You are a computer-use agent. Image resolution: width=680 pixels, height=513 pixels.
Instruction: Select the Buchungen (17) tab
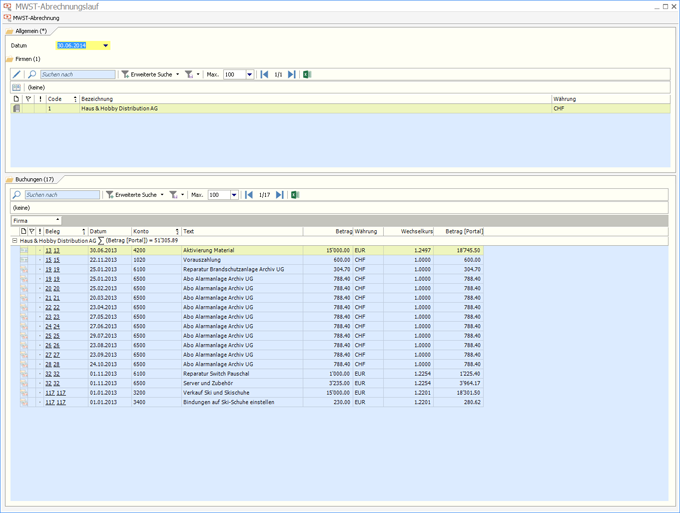click(x=35, y=179)
